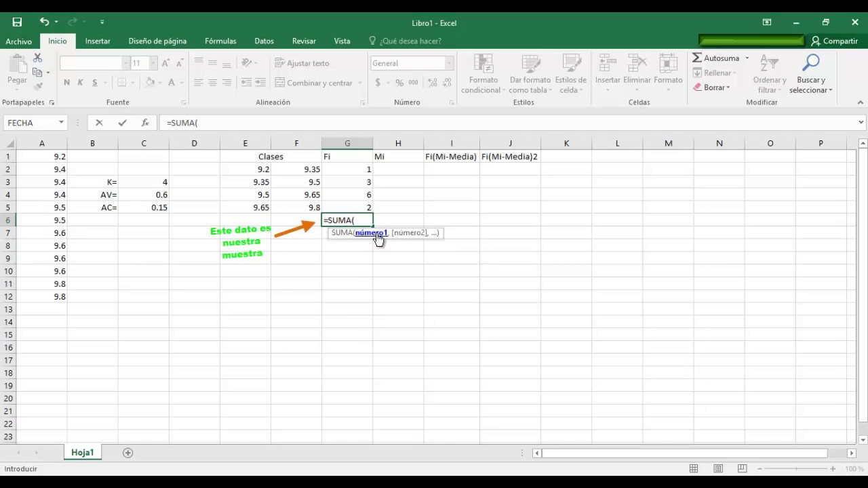Image resolution: width=868 pixels, height=488 pixels.
Task: Undo the last action
Action: point(44,22)
